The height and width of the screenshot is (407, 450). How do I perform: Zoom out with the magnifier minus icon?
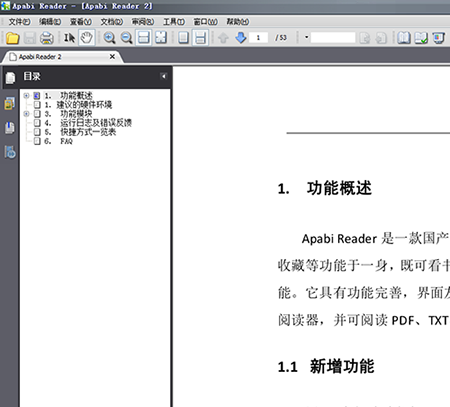[126, 38]
